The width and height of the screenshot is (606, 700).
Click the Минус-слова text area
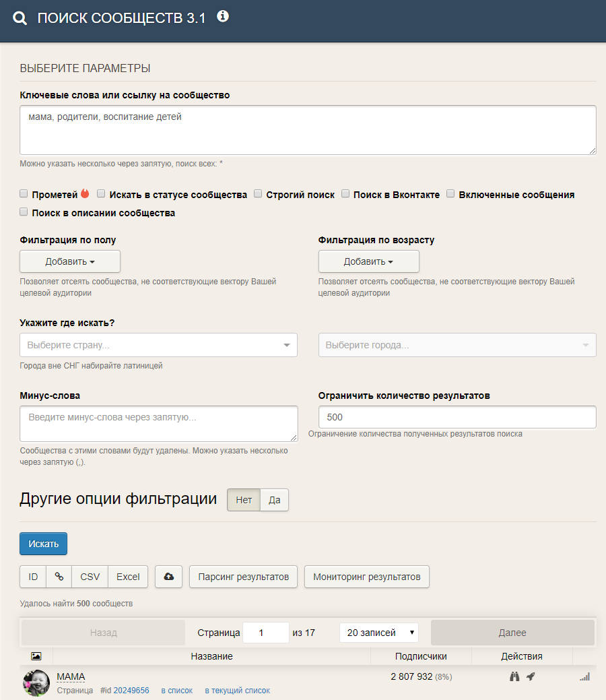pyautogui.click(x=158, y=424)
